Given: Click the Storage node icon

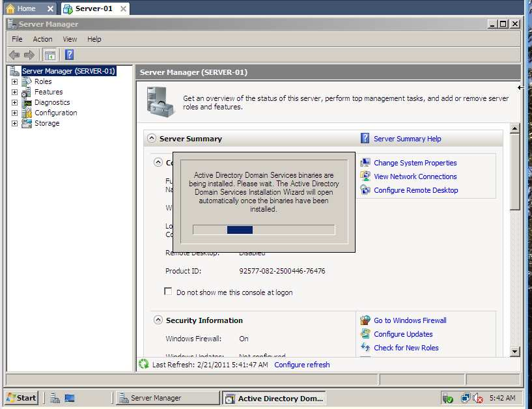Looking at the screenshot, I should 27,123.
